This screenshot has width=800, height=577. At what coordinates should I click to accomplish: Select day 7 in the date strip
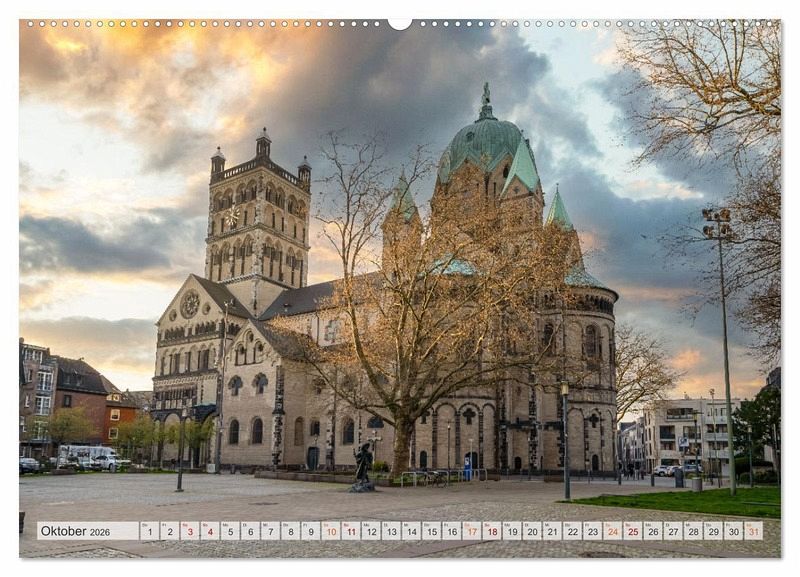point(269,531)
